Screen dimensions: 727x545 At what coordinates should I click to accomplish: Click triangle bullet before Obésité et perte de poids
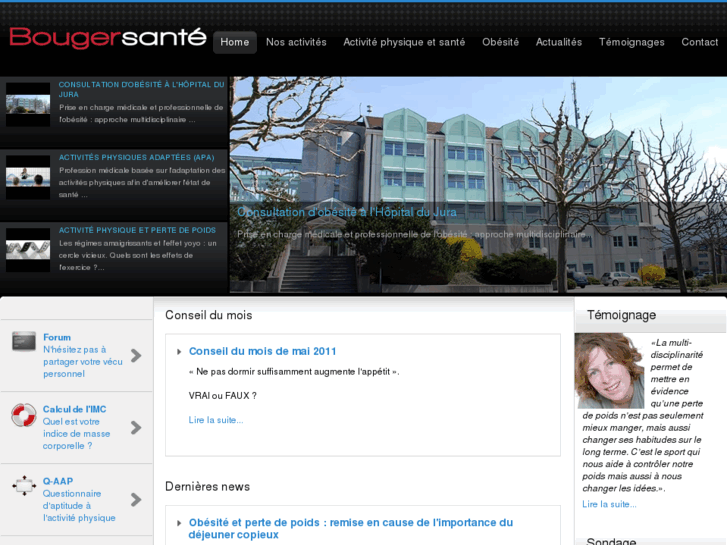click(179, 523)
